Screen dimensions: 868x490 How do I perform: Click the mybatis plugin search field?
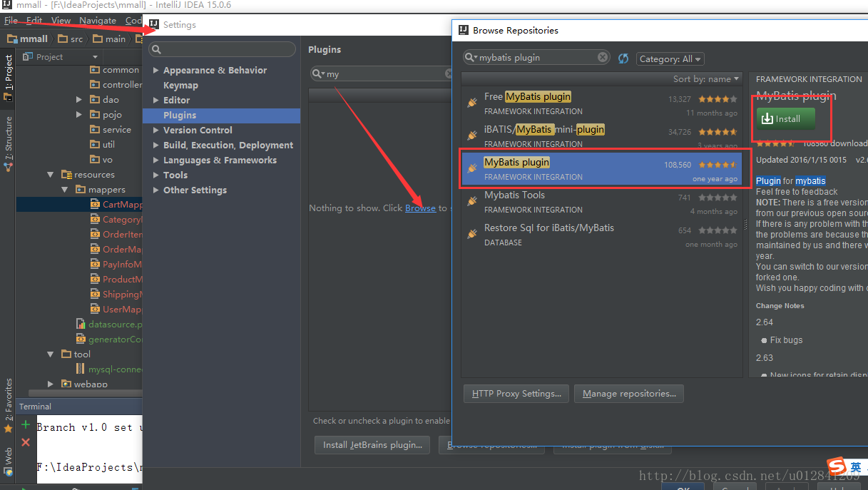tap(537, 58)
